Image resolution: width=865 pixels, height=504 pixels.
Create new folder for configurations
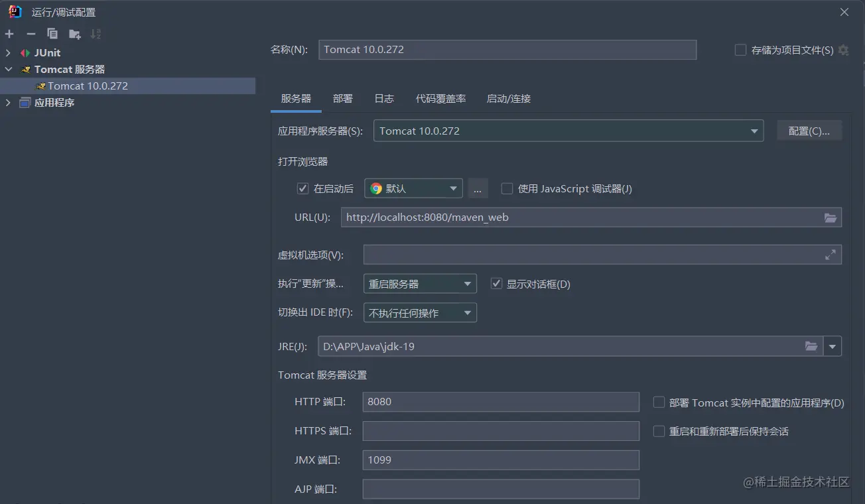[74, 34]
